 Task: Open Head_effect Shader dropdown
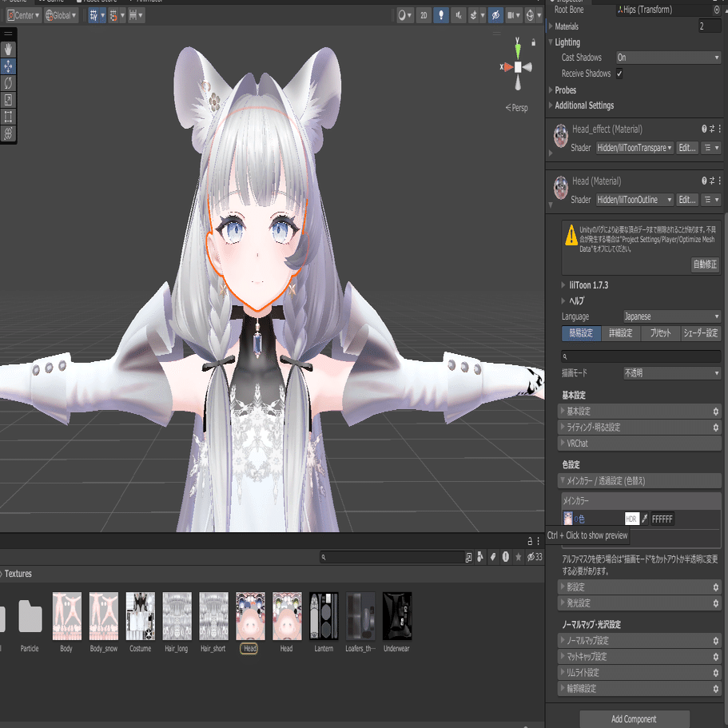[x=635, y=148]
